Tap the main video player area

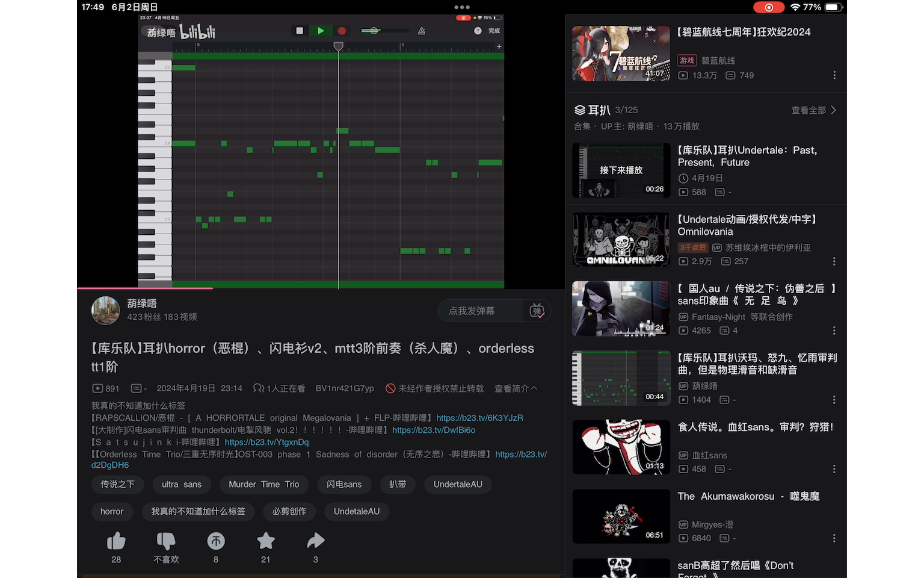coord(321,151)
